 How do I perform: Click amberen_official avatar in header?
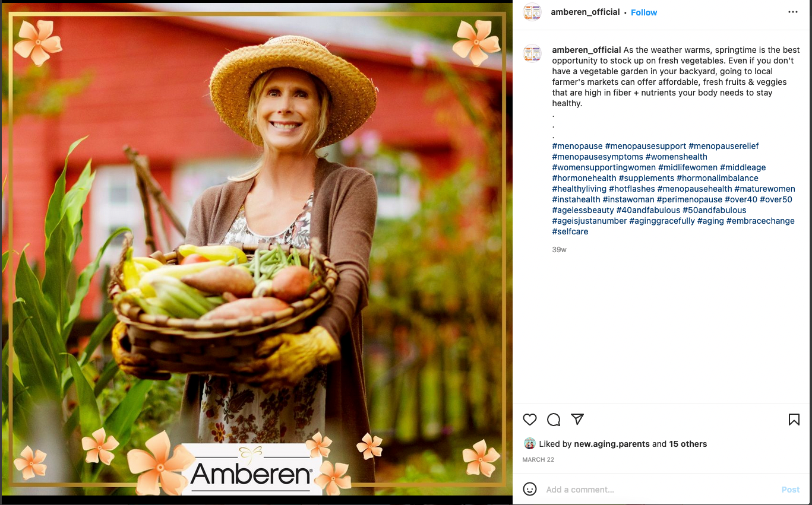(x=532, y=12)
